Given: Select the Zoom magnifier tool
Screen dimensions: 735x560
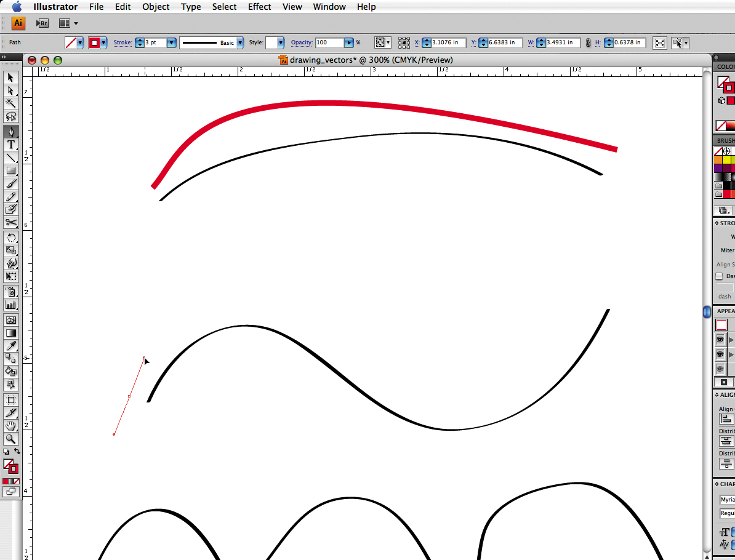Looking at the screenshot, I should click(x=11, y=439).
